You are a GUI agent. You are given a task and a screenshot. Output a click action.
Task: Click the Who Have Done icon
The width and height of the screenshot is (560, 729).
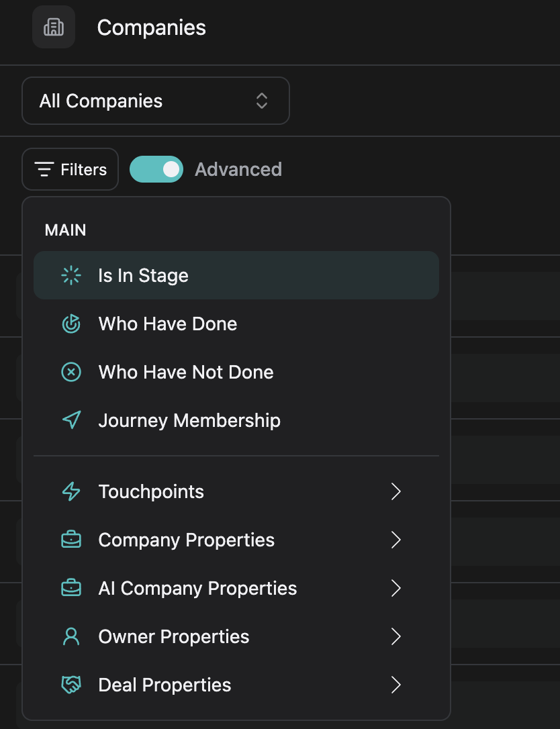tap(71, 324)
